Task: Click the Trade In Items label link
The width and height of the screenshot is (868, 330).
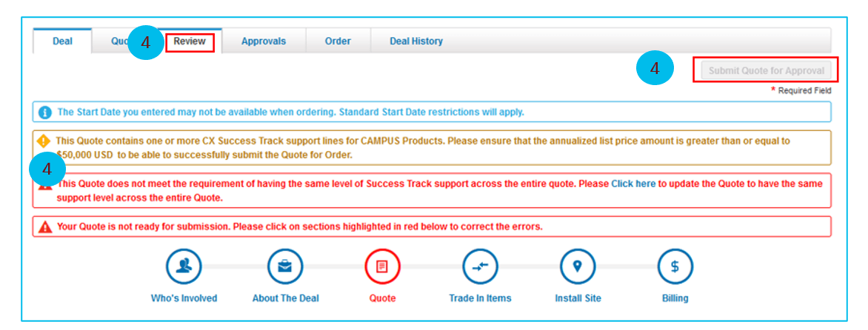Action: 480,298
